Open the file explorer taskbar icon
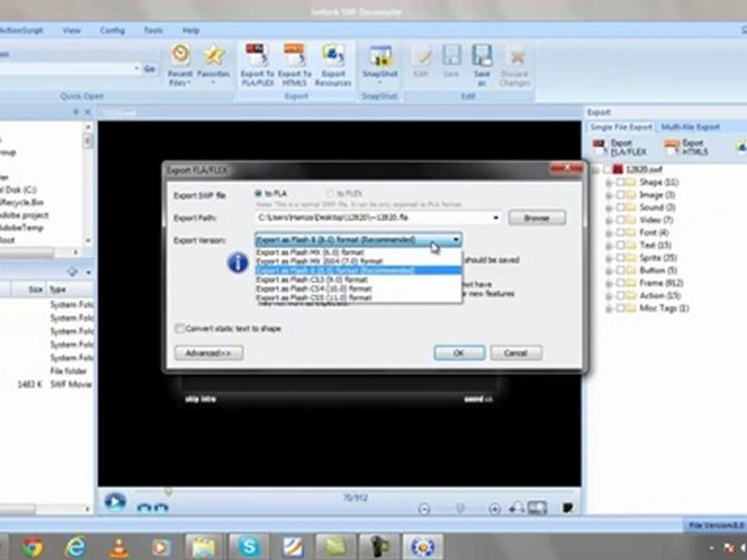Image resolution: width=747 pixels, height=560 pixels. tap(204, 546)
